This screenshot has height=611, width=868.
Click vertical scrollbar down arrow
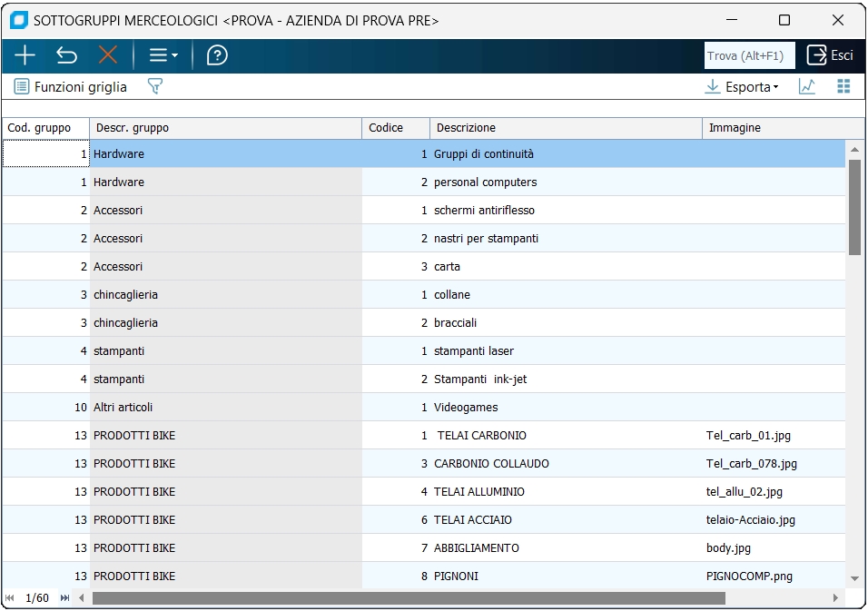tap(854, 578)
